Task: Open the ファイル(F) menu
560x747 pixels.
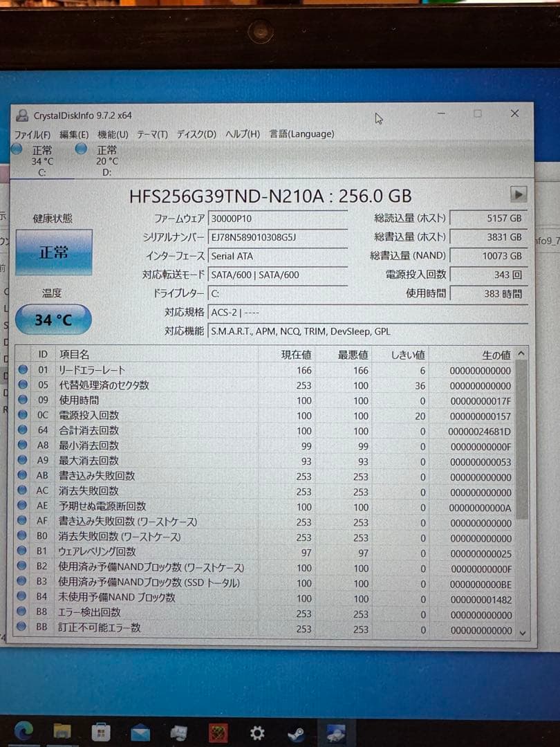Action: 33,134
